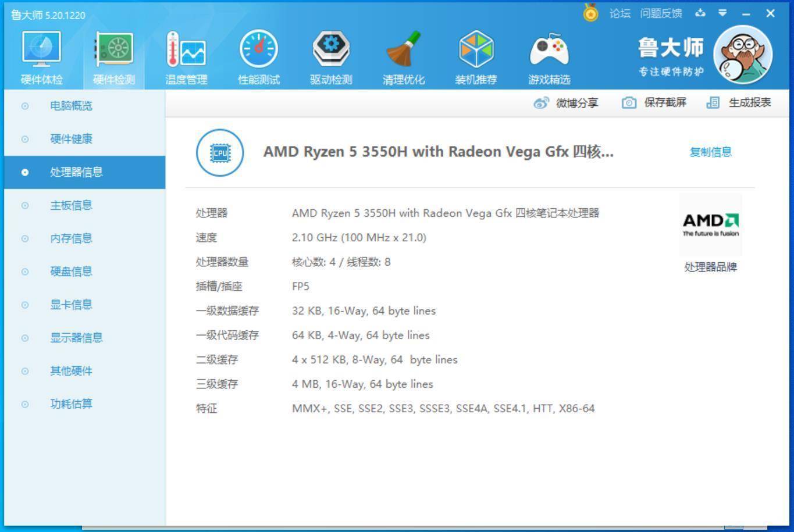Click 64 KB, 4-Way L1 code cache value
The image size is (794, 532).
[x=361, y=335]
